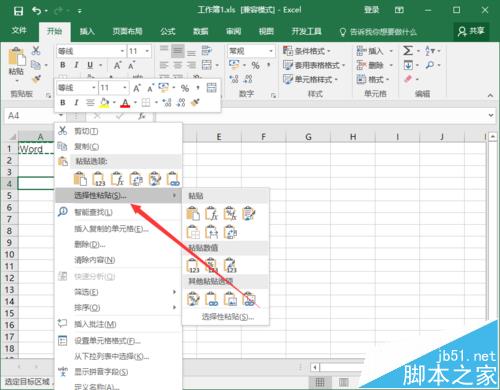Screen dimensions: 500x390
Task: Click the large Paste clipboard icon in ribbon
Action: pyautogui.click(x=17, y=56)
